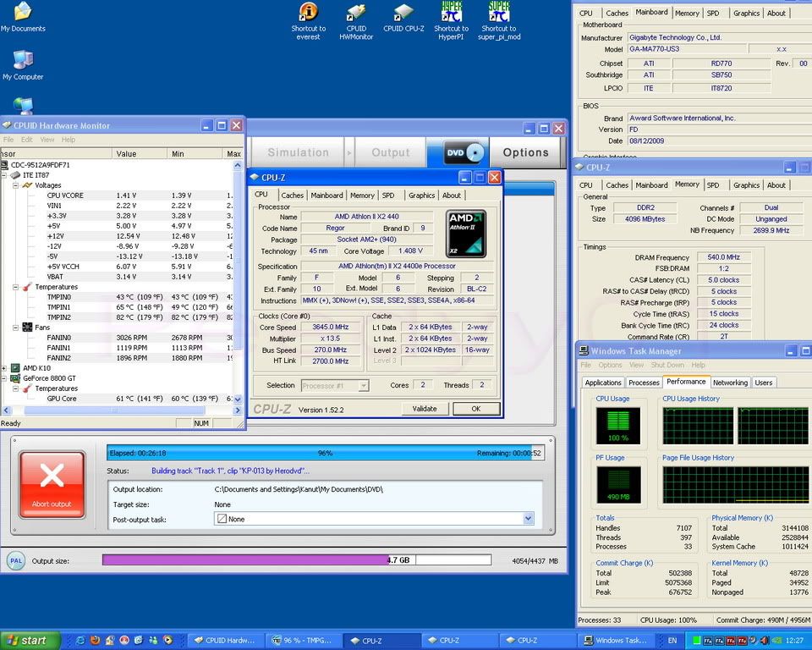The height and width of the screenshot is (650, 812).
Task: Open the Shortcut to HyperPI desktop icon
Action: coord(451,20)
